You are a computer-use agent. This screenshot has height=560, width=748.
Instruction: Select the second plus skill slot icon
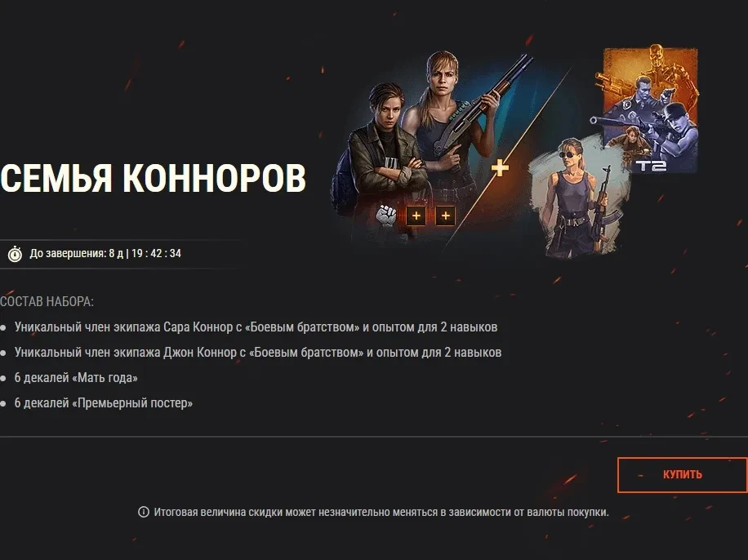tap(445, 216)
